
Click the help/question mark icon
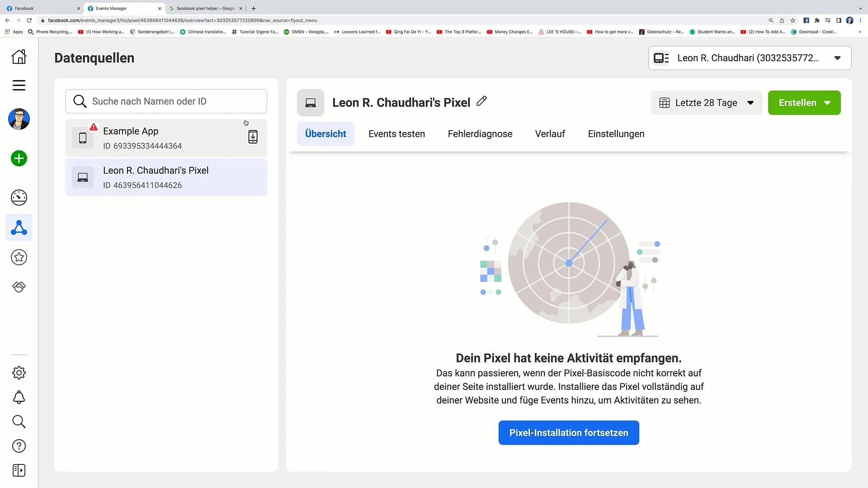(19, 446)
